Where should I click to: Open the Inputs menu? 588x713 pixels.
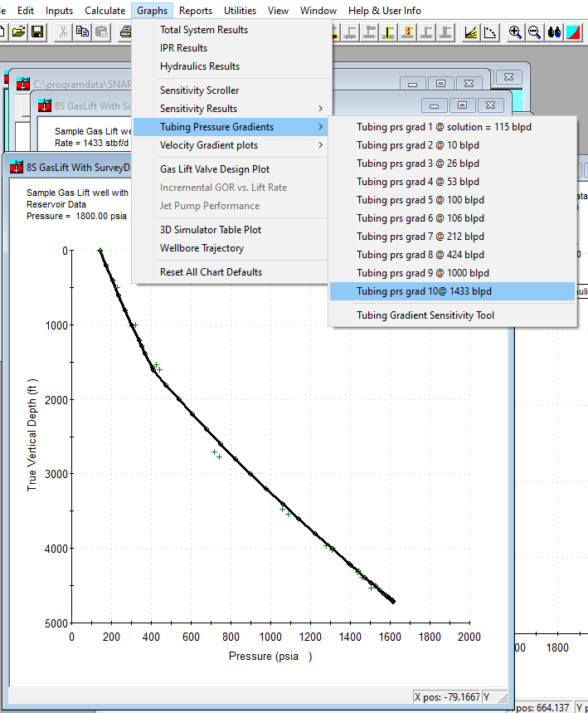pos(59,11)
